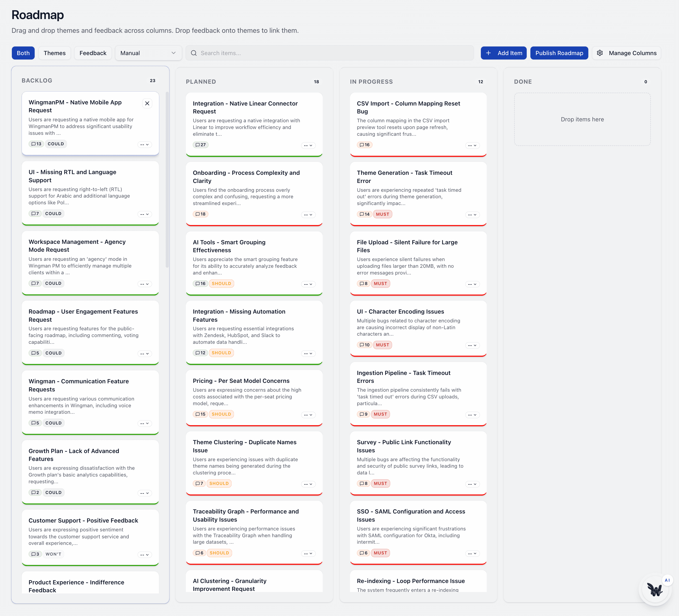Click the Add Item button

(503, 53)
